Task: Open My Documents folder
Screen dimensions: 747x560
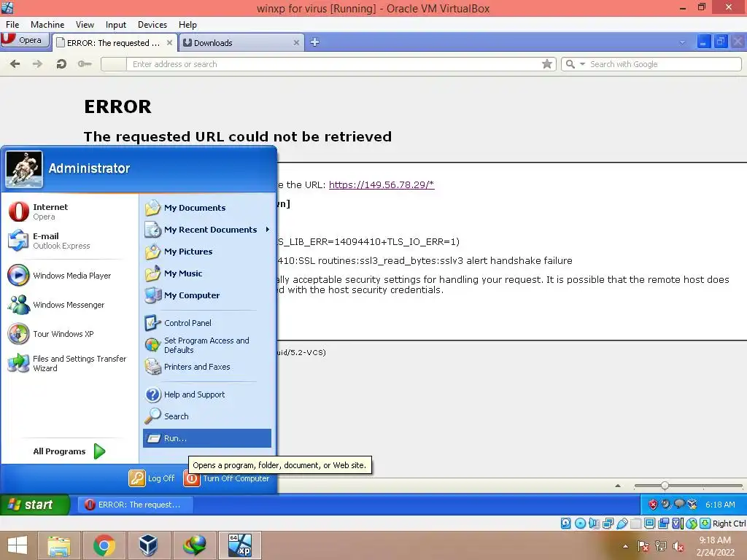Action: tap(206, 208)
